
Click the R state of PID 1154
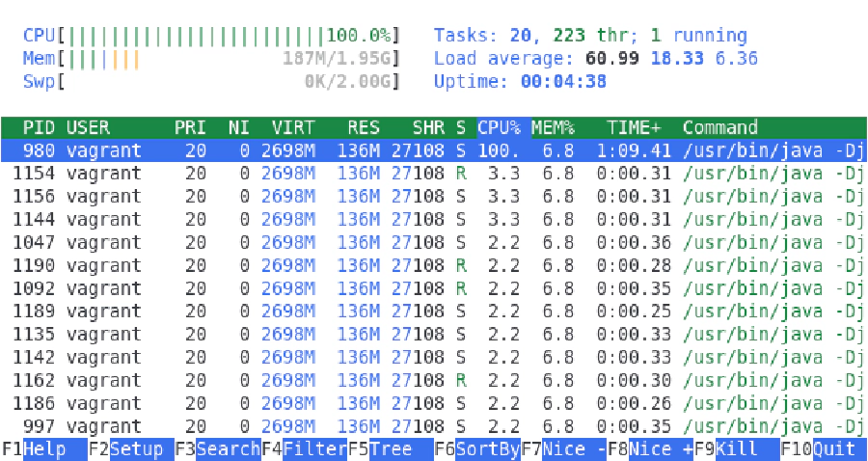coord(461,174)
